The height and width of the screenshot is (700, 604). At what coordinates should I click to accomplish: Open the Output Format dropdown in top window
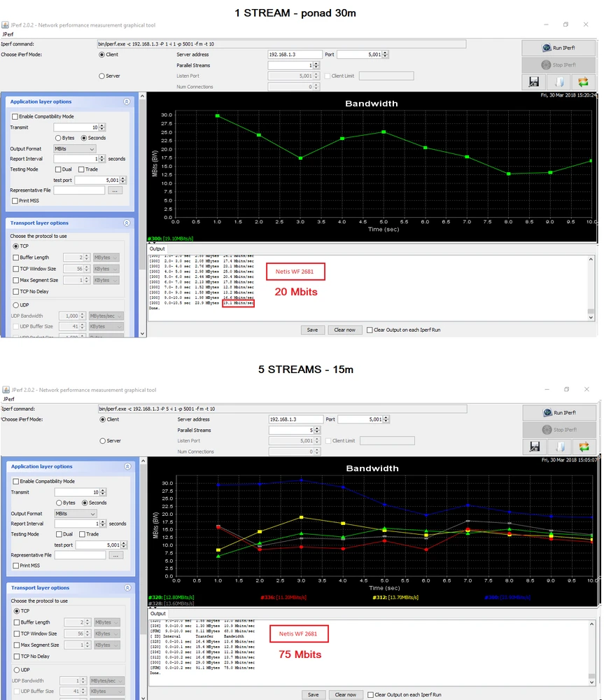tap(74, 148)
